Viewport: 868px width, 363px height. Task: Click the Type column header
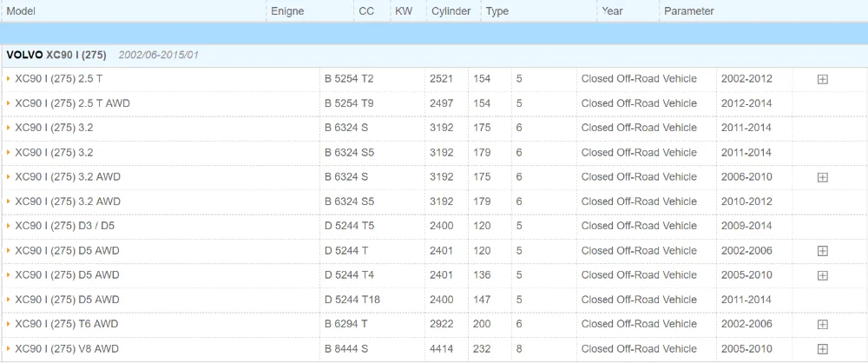tap(497, 11)
